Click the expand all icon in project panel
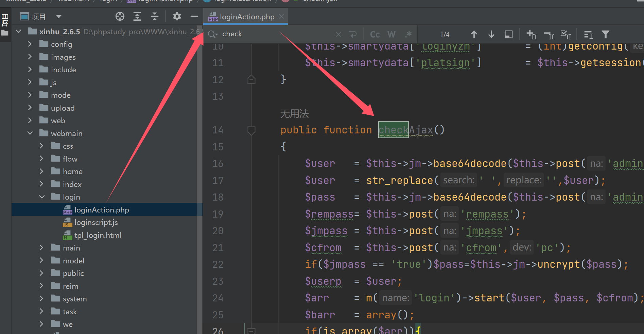Viewport: 644px width, 334px height. [x=137, y=16]
